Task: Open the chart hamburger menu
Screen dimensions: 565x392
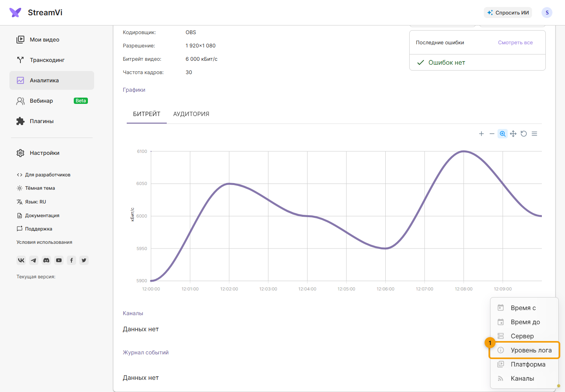Action: tap(534, 134)
